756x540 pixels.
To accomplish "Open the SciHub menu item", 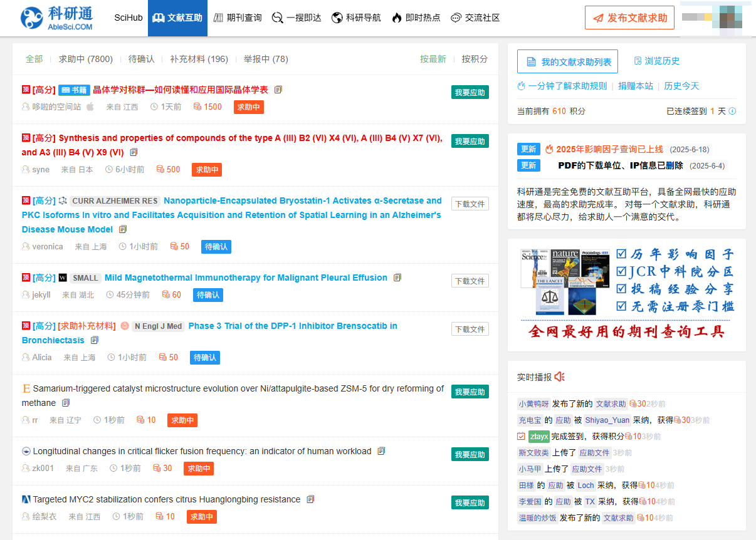I will [x=128, y=18].
